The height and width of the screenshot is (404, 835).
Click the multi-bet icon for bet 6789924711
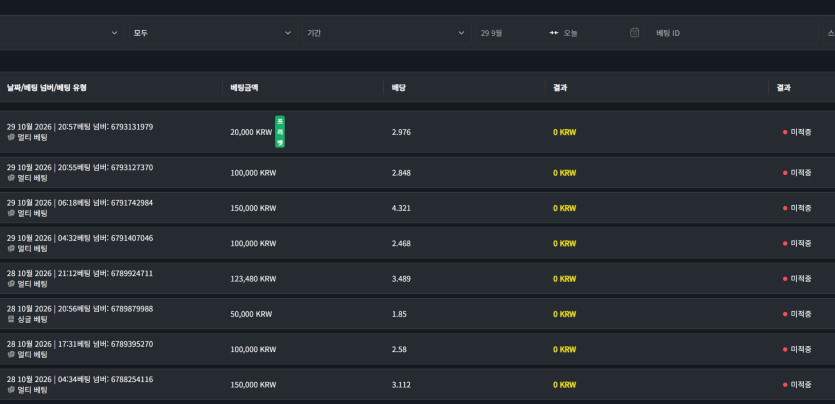11,284
